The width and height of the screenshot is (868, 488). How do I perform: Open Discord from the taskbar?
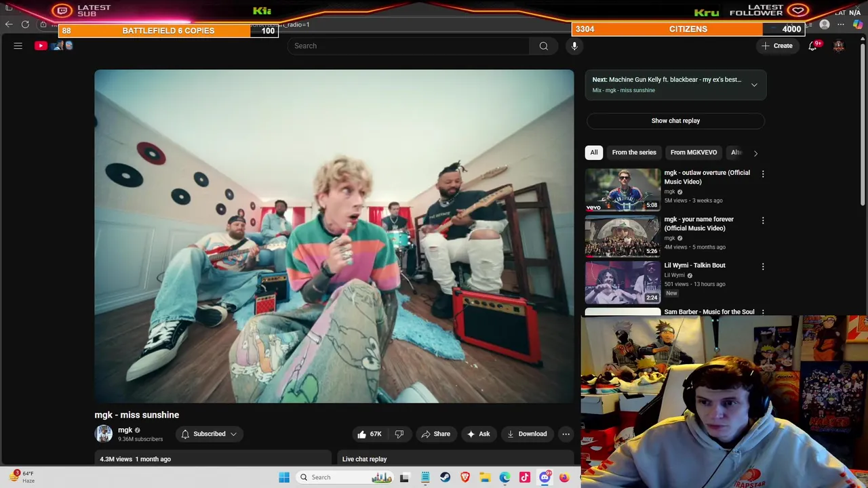pyautogui.click(x=545, y=477)
